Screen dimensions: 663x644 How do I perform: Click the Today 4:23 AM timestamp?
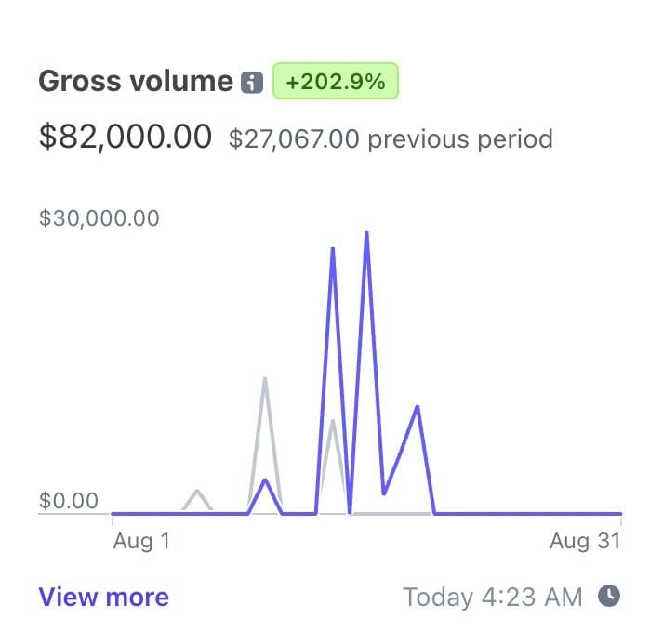point(493,596)
